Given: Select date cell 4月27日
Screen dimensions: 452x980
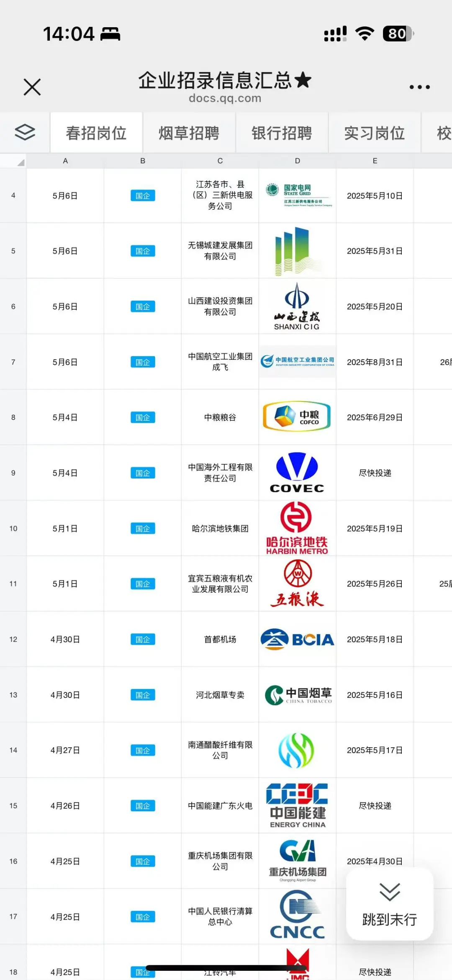Looking at the screenshot, I should pyautogui.click(x=65, y=750).
